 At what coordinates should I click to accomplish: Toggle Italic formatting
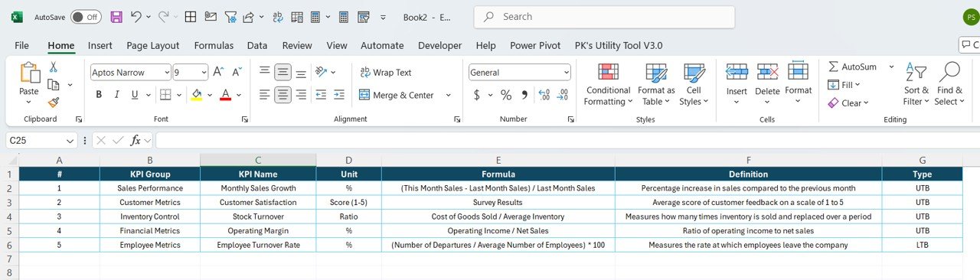point(117,95)
